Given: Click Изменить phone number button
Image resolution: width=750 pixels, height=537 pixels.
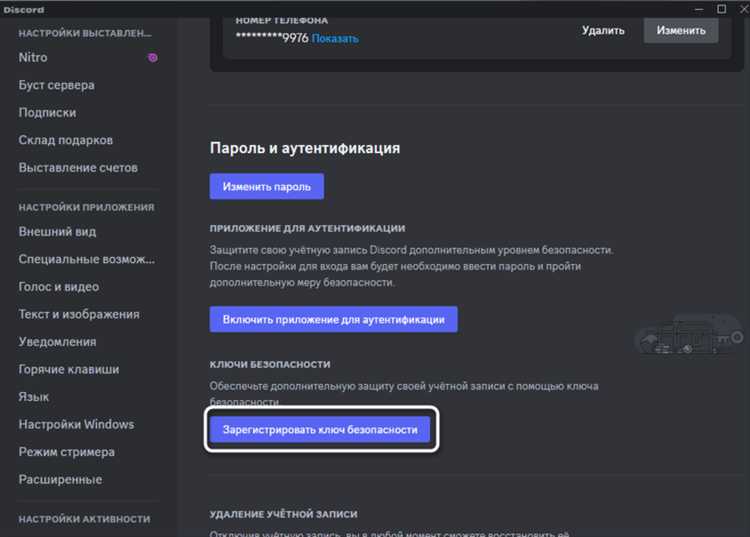Looking at the screenshot, I should point(681,31).
